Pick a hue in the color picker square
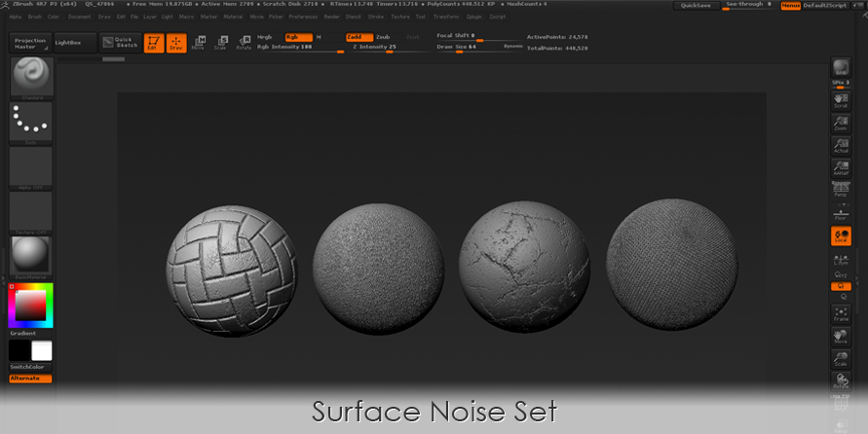This screenshot has width=868, height=434. click(x=30, y=306)
